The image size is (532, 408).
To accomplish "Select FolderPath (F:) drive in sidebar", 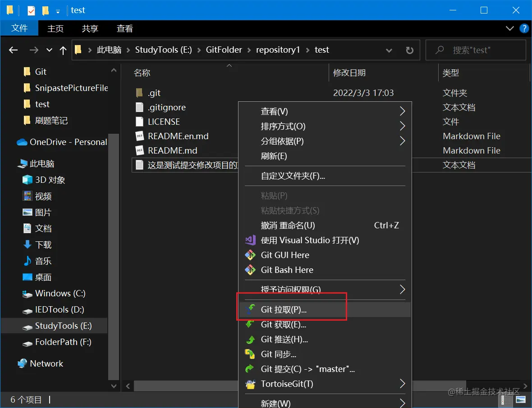I will point(58,342).
